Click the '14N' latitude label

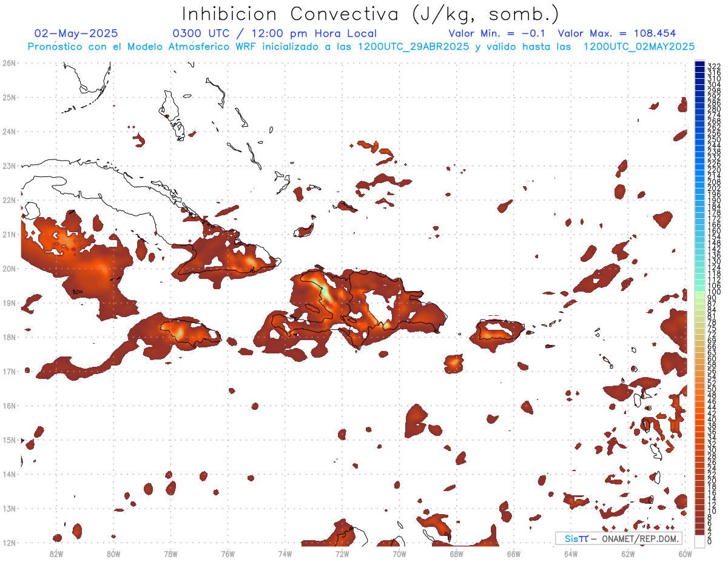click(x=8, y=474)
